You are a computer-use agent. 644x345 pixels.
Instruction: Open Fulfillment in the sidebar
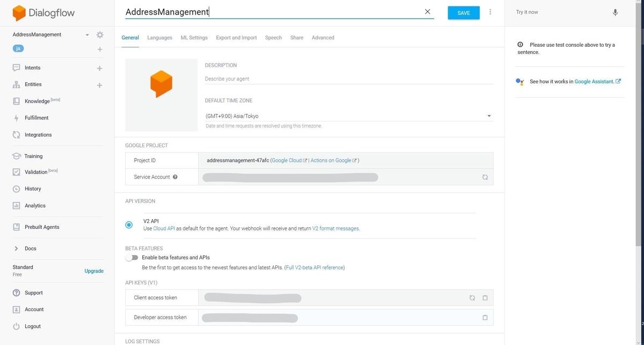pyautogui.click(x=36, y=118)
